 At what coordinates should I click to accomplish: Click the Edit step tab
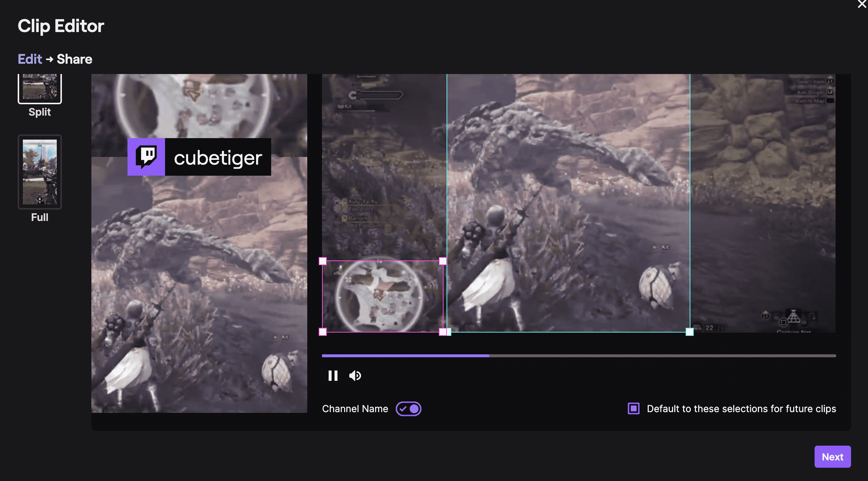[x=29, y=59]
